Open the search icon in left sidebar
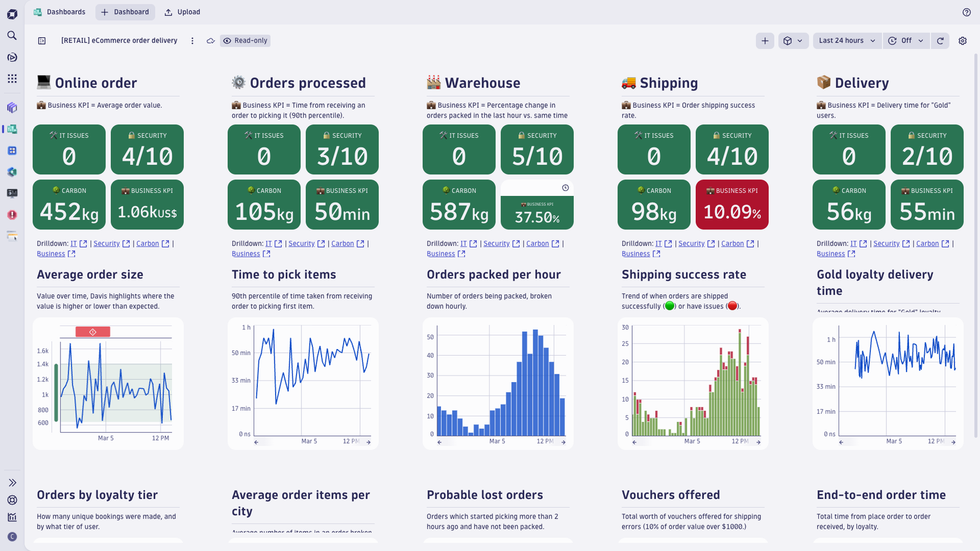This screenshot has width=980, height=551. [x=12, y=36]
